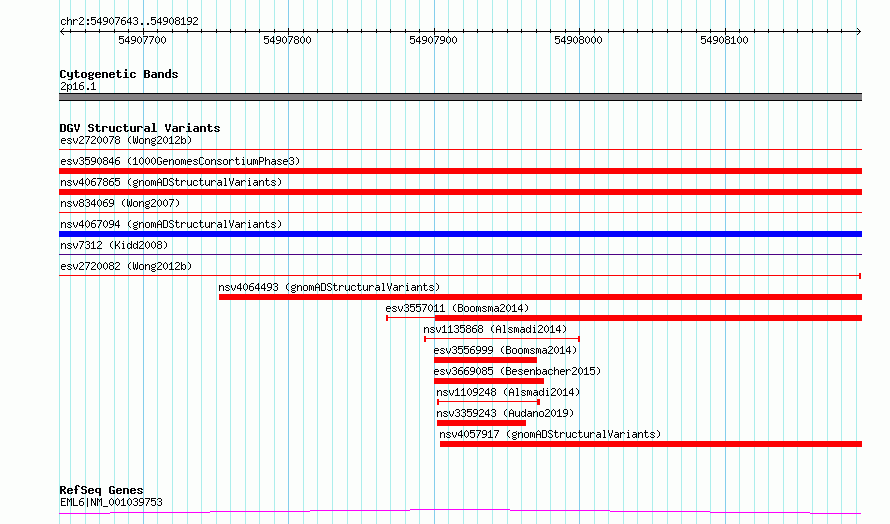Click the thin red line under nsv1135868
Viewport: 890px width, 524px height.
(x=502, y=339)
